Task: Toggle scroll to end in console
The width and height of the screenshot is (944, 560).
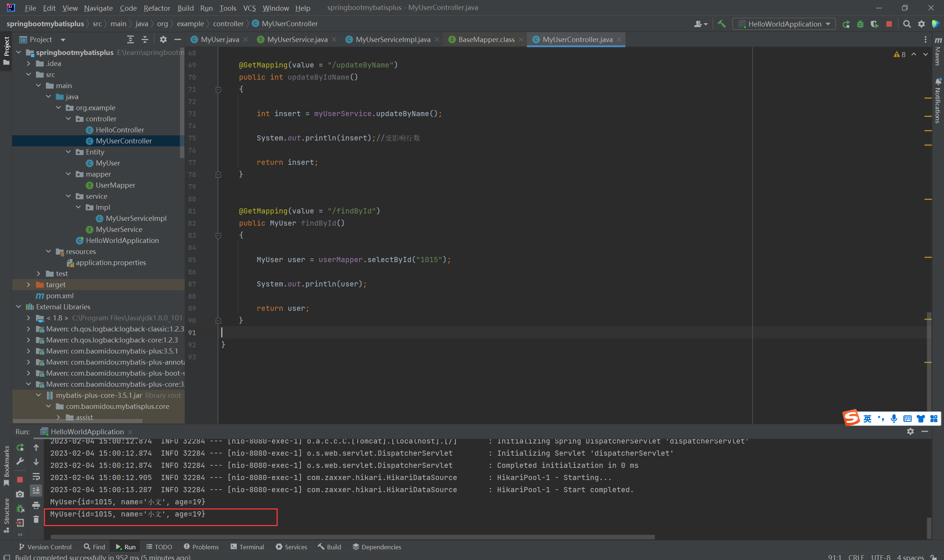Action: [x=36, y=491]
